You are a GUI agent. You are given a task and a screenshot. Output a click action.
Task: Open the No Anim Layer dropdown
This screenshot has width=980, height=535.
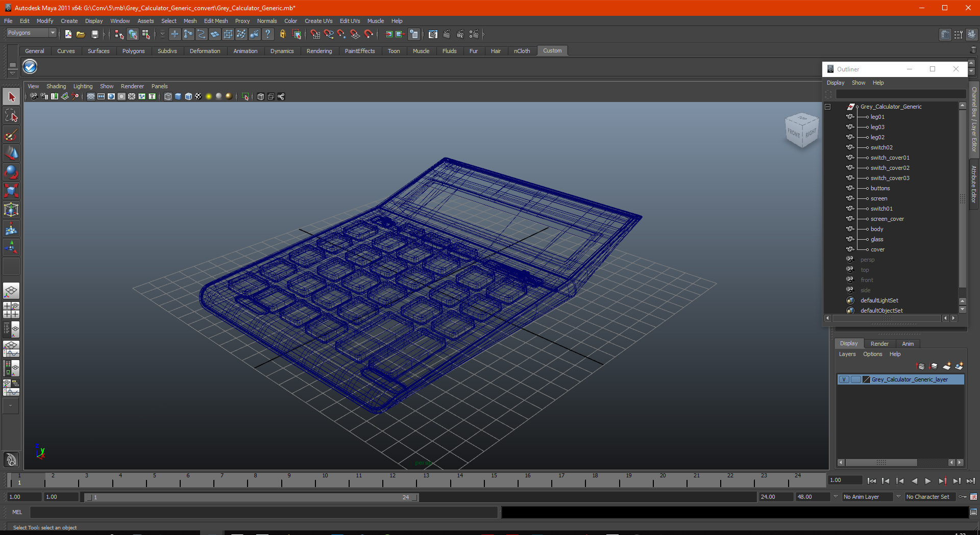[867, 497]
